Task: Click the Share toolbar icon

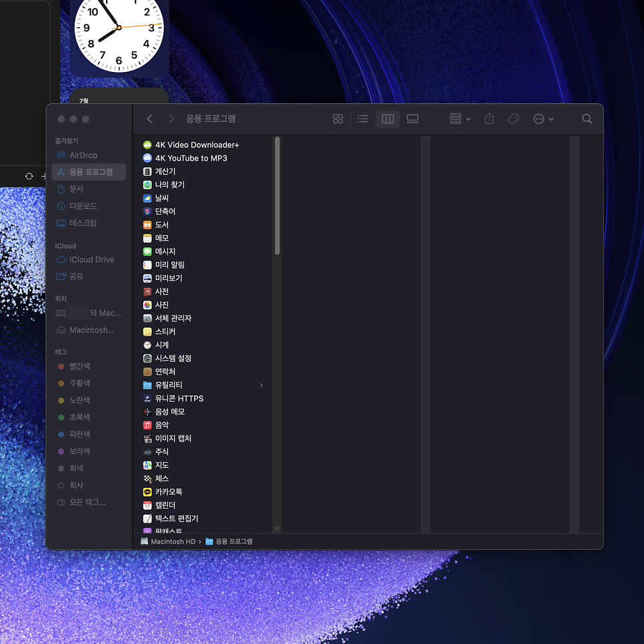Action: (489, 119)
